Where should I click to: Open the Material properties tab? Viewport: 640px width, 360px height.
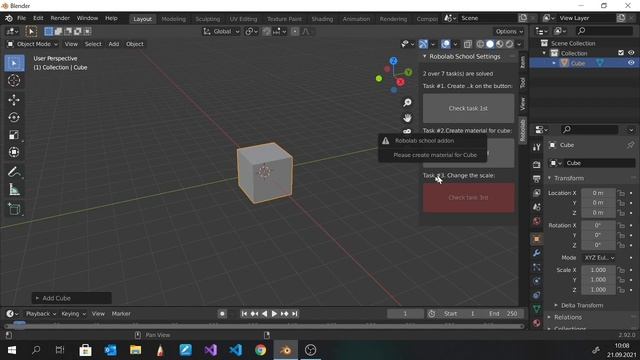(537, 323)
